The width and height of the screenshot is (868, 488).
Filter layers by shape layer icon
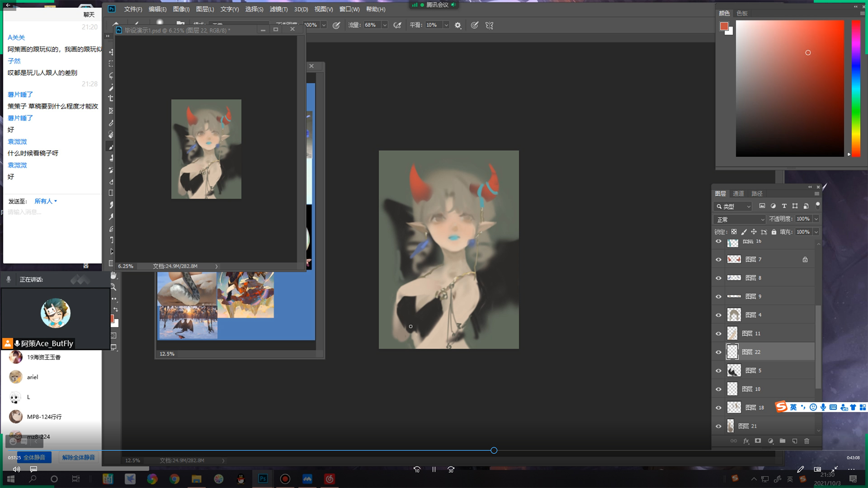(795, 206)
